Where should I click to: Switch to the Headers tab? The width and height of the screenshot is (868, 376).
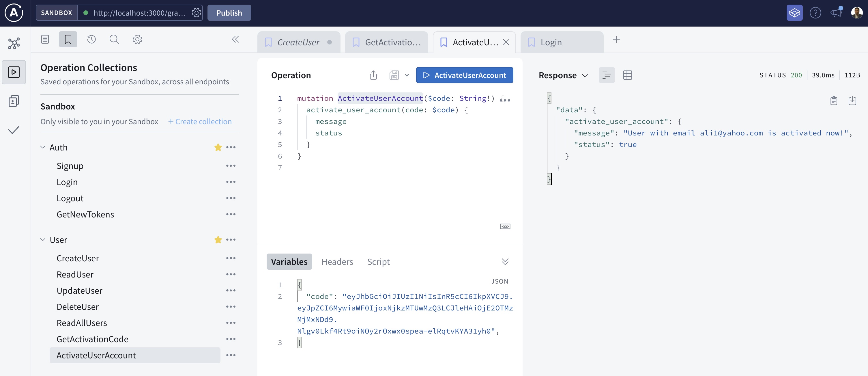[x=337, y=262]
